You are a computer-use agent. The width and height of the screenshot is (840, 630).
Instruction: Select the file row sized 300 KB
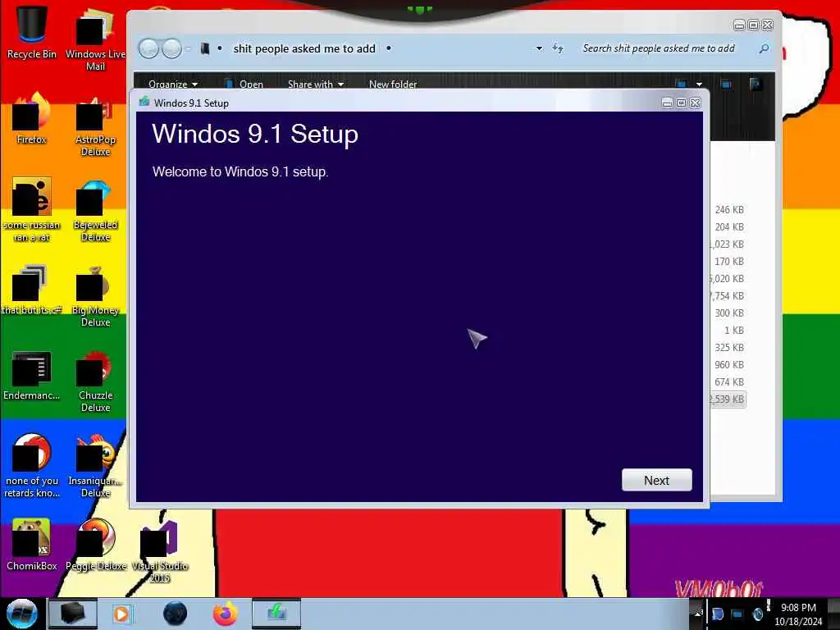pyautogui.click(x=729, y=313)
